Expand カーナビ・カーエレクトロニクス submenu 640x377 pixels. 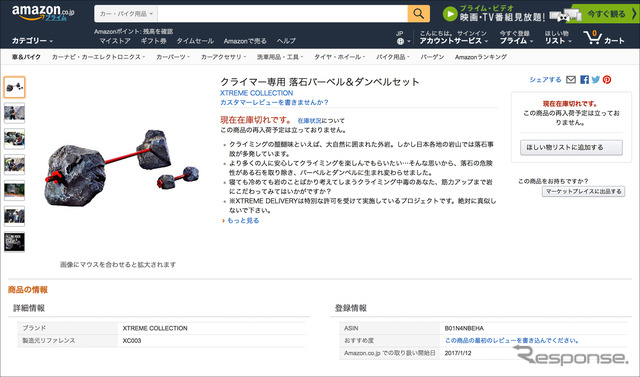pos(98,57)
